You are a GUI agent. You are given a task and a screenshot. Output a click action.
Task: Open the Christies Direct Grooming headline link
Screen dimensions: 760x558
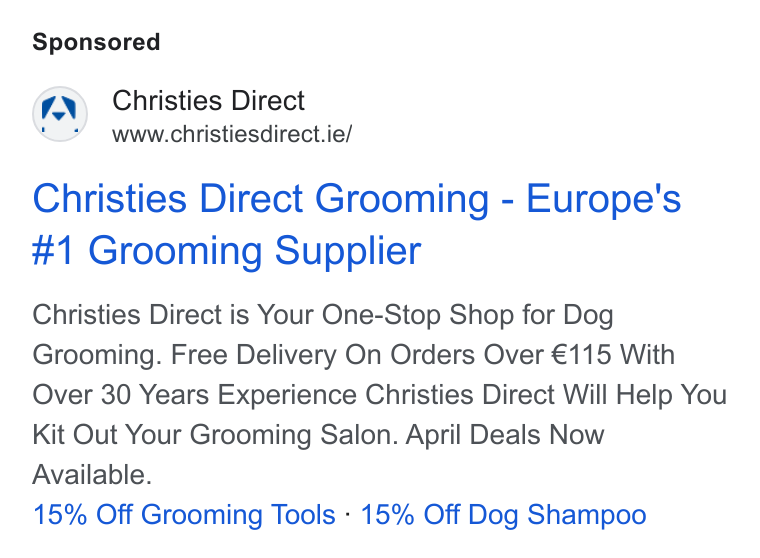coord(357,224)
